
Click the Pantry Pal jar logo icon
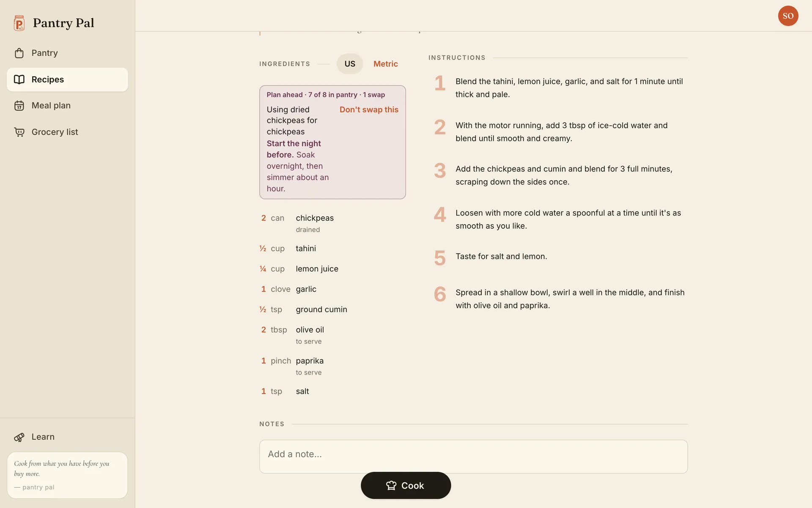click(x=19, y=23)
